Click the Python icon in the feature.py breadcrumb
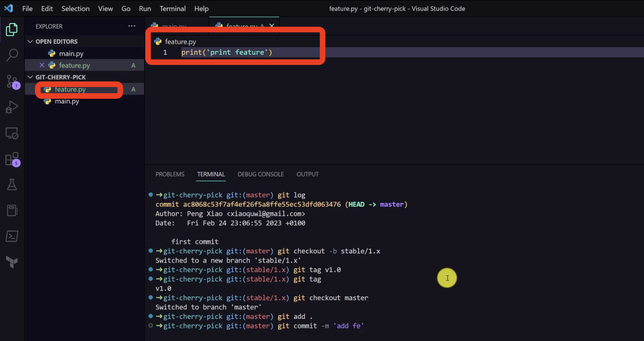The image size is (644, 341). coord(158,41)
